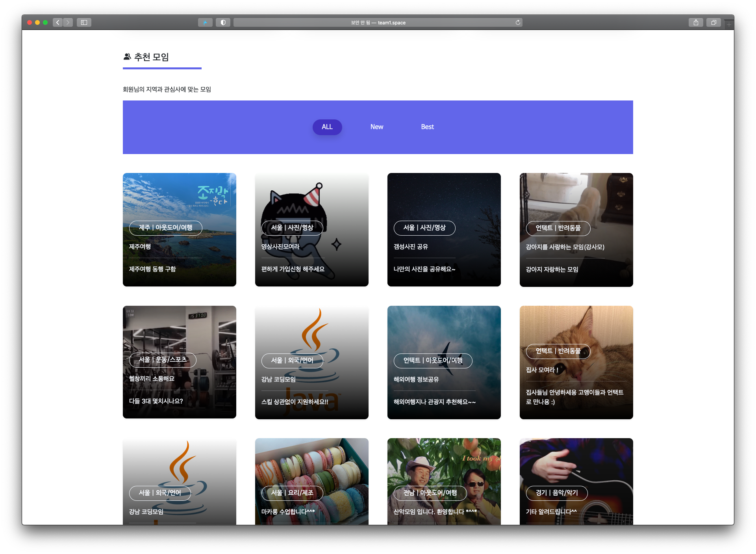Open the 기타 알려드립니다^^ group card

click(576, 481)
